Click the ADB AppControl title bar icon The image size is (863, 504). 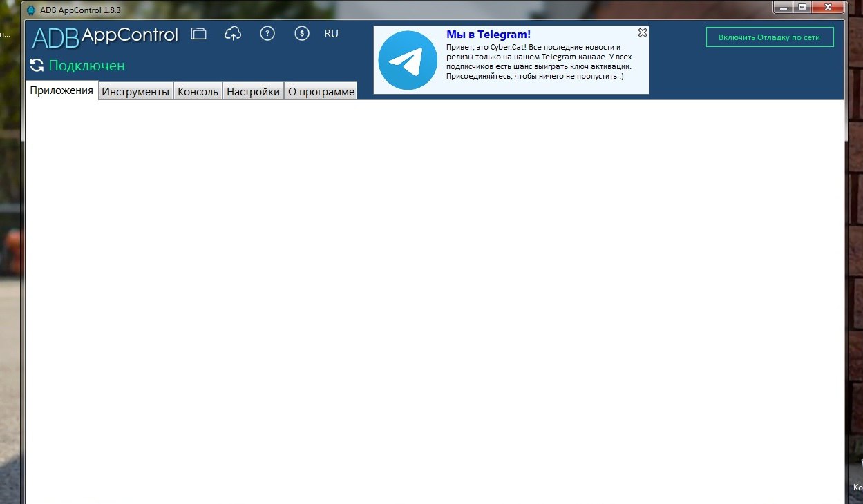[31, 10]
